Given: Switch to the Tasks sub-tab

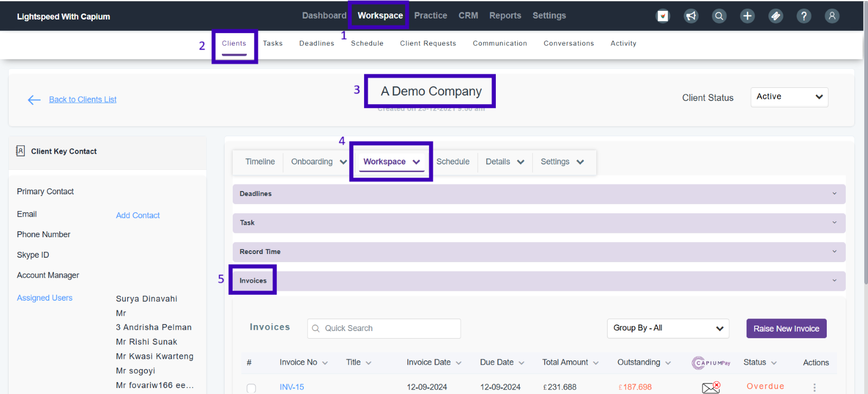Looking at the screenshot, I should click(273, 43).
